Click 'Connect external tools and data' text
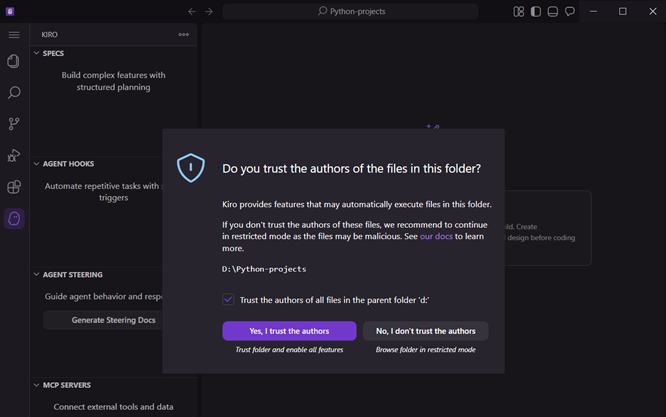 [113, 406]
